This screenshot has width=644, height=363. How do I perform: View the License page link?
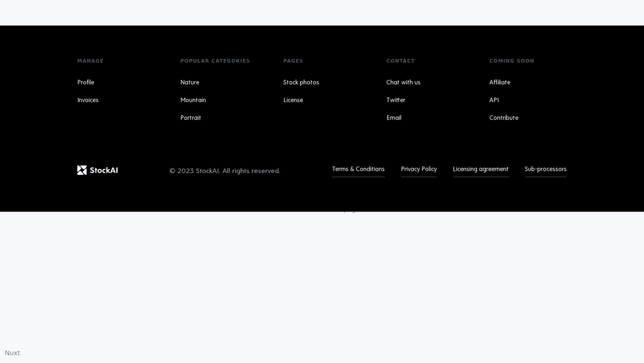coord(293,100)
